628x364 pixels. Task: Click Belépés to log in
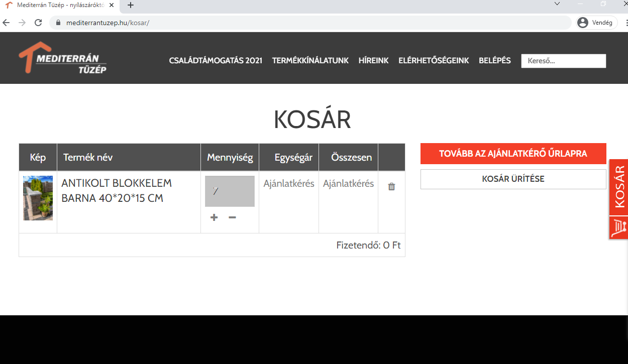494,60
